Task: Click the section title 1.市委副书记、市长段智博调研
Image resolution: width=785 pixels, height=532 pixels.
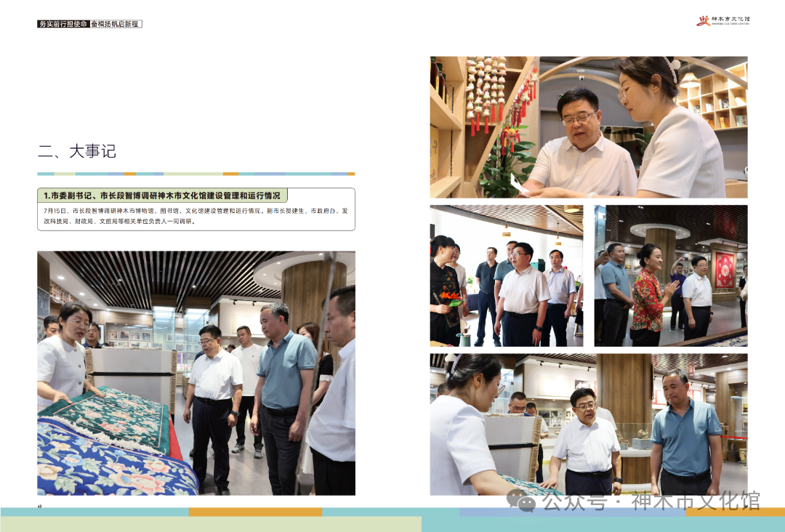Action: click(161, 196)
